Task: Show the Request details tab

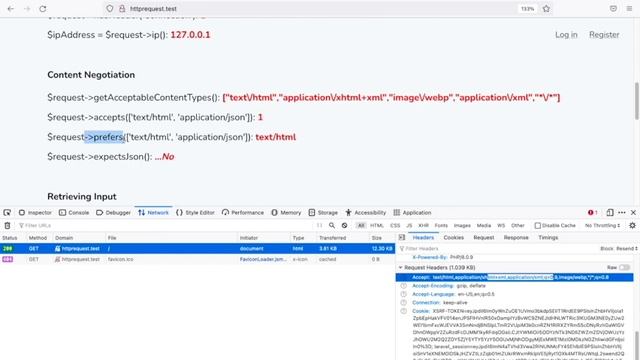Action: (484, 238)
